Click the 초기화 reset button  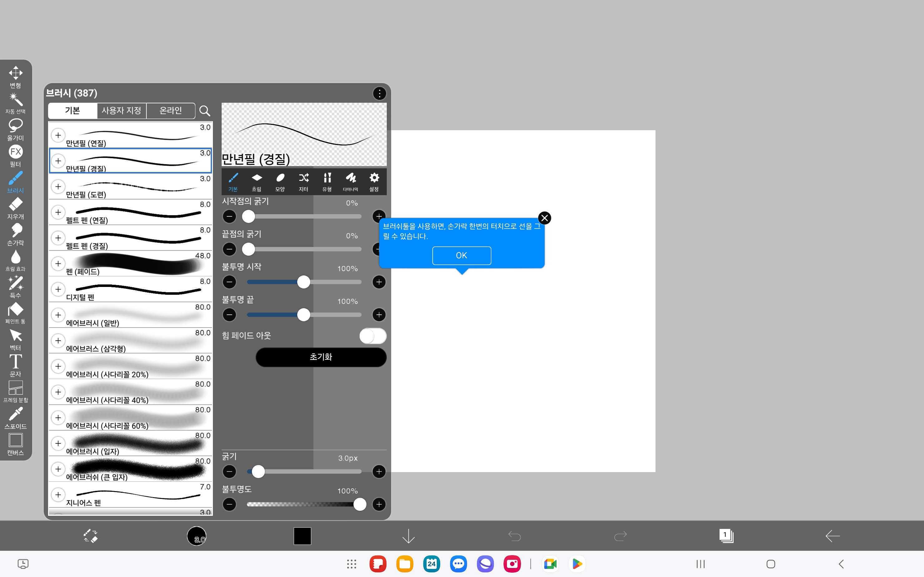(321, 357)
